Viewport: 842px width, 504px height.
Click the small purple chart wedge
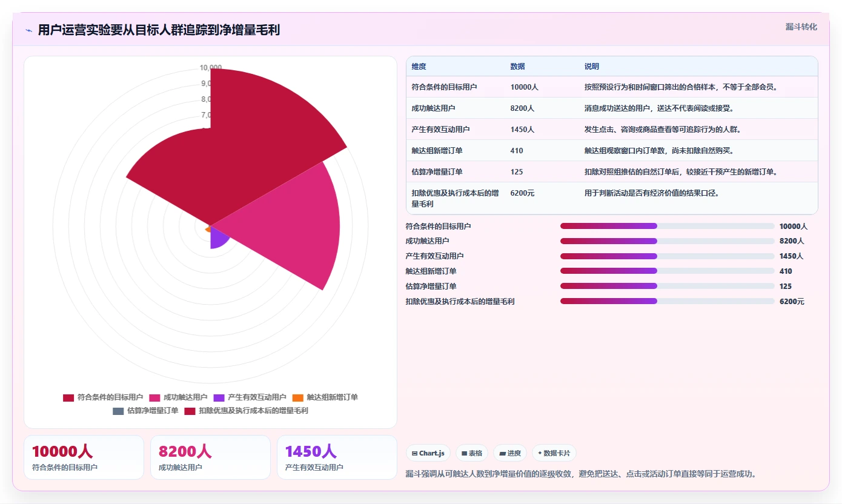217,237
